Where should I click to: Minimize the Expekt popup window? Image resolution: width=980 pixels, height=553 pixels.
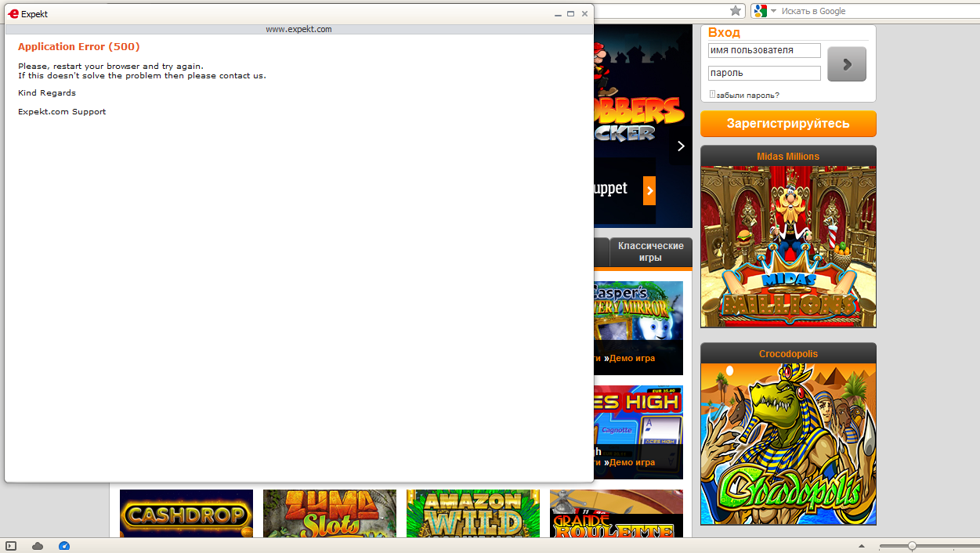558,14
